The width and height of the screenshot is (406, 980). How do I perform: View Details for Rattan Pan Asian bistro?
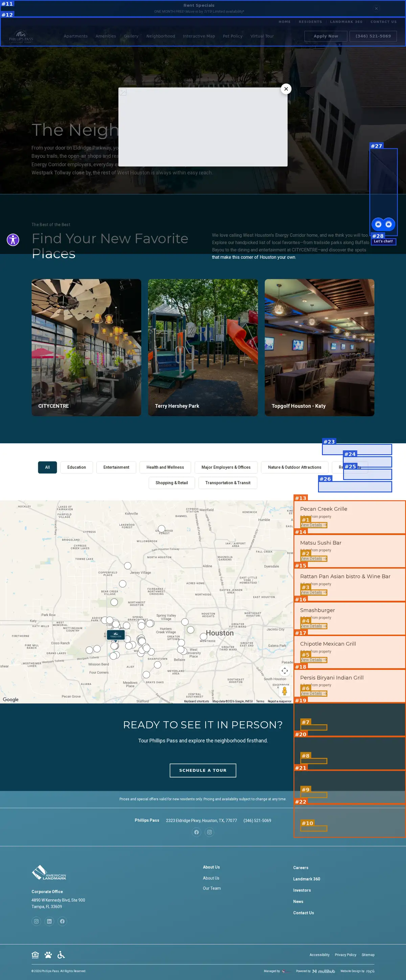point(314,592)
